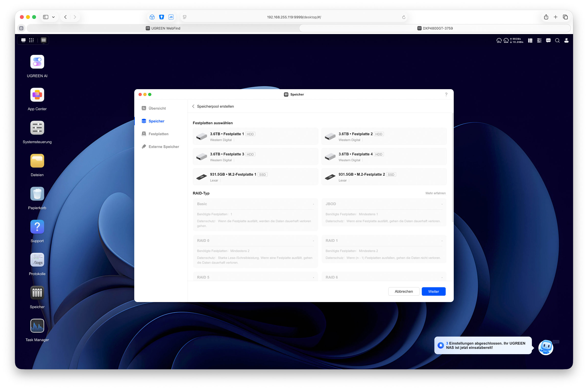Switch to UGREEN WebFind tab
Screen dimensions: 588x389
(163, 28)
